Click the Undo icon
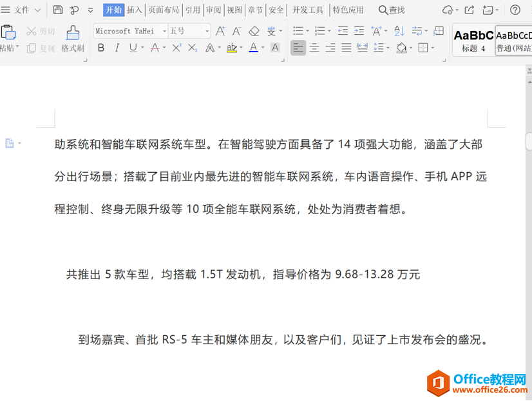 click(x=74, y=10)
